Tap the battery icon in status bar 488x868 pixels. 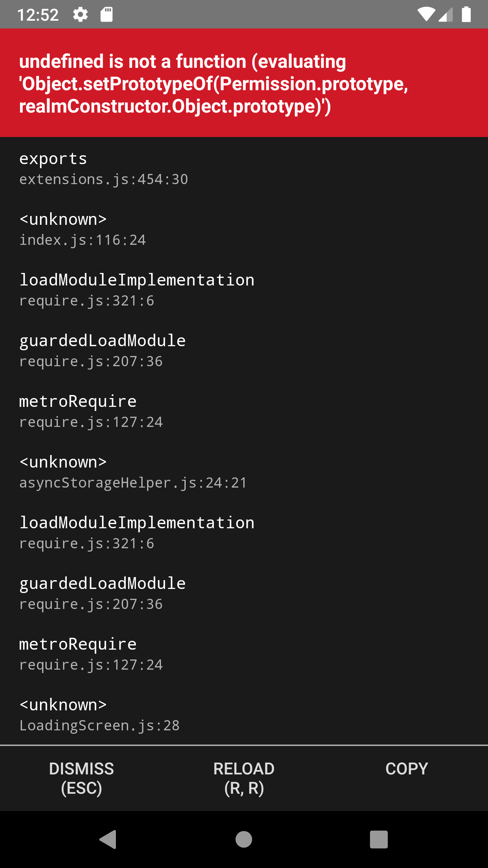tap(466, 15)
